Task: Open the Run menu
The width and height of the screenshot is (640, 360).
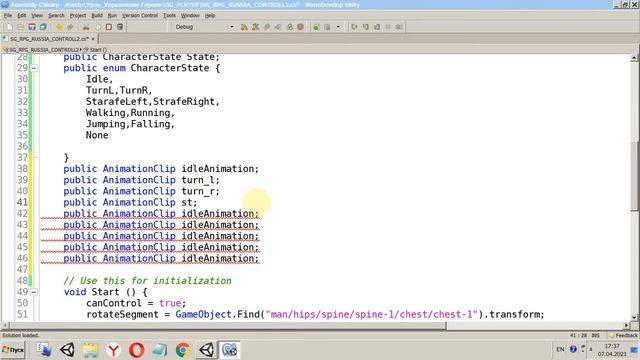Action: pyautogui.click(x=112, y=16)
